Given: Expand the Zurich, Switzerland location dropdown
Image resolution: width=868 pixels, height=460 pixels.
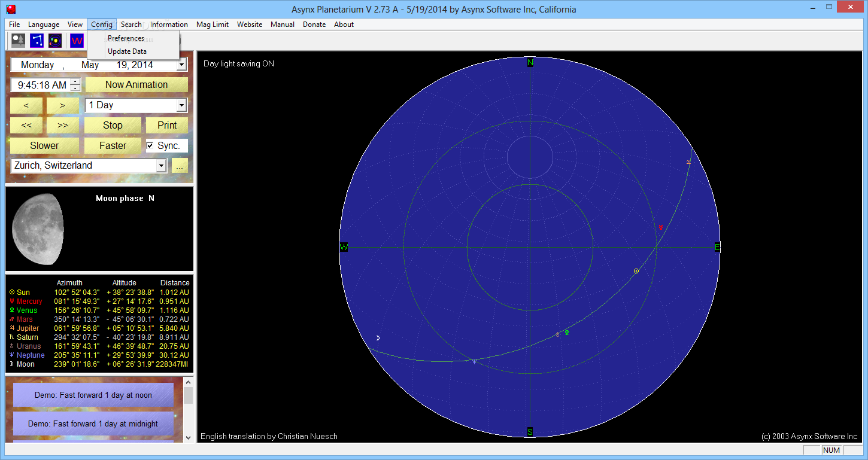Looking at the screenshot, I should 160,166.
